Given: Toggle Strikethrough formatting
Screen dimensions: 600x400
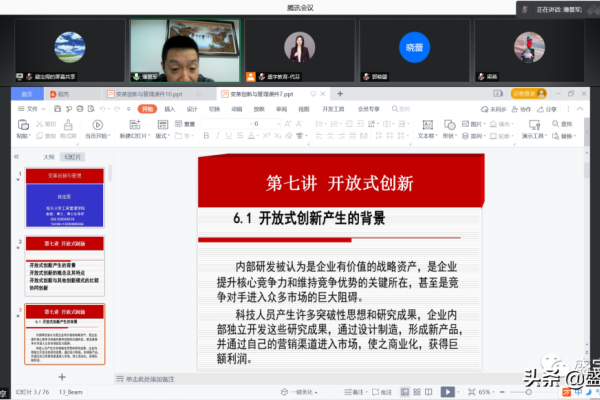Looking at the screenshot, I should click(x=240, y=136).
